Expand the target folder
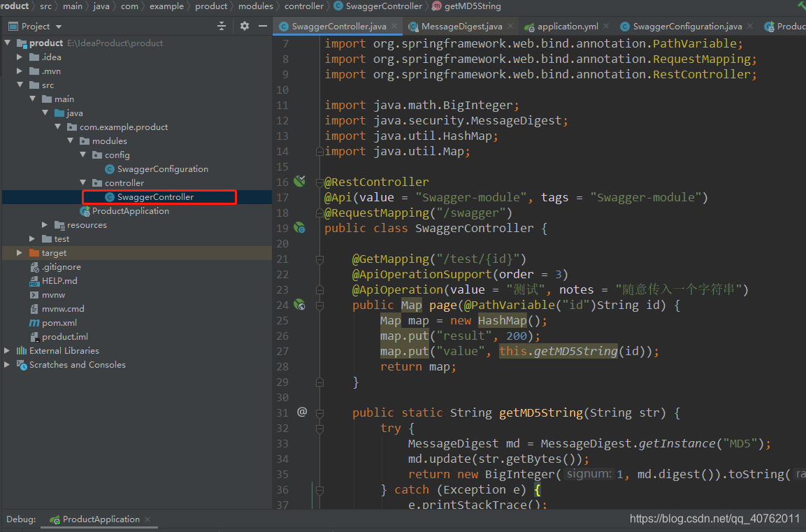806x532 pixels. 20,252
